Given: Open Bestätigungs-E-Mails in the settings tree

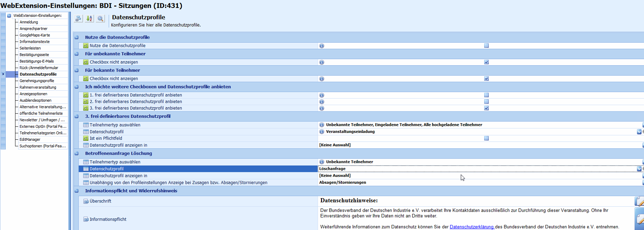Looking at the screenshot, I should (x=36, y=61).
